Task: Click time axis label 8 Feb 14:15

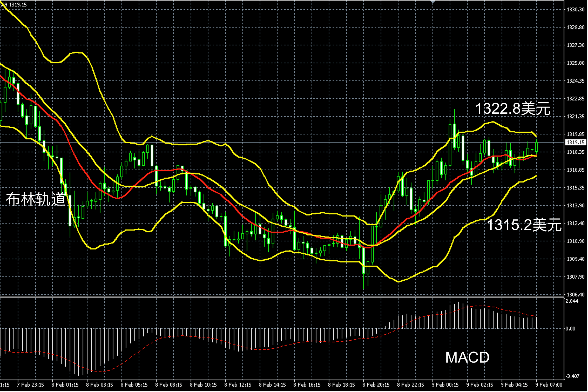Action: [x=272, y=385]
